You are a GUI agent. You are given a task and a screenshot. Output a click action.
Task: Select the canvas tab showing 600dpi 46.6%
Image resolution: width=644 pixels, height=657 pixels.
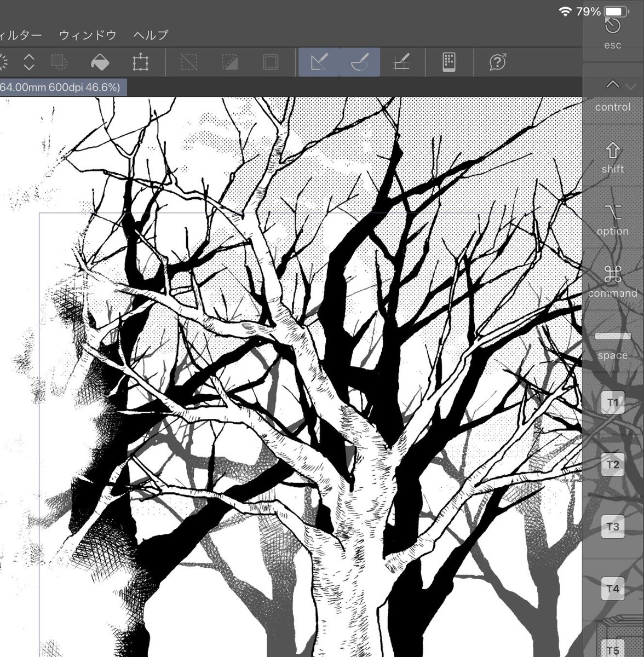point(63,88)
